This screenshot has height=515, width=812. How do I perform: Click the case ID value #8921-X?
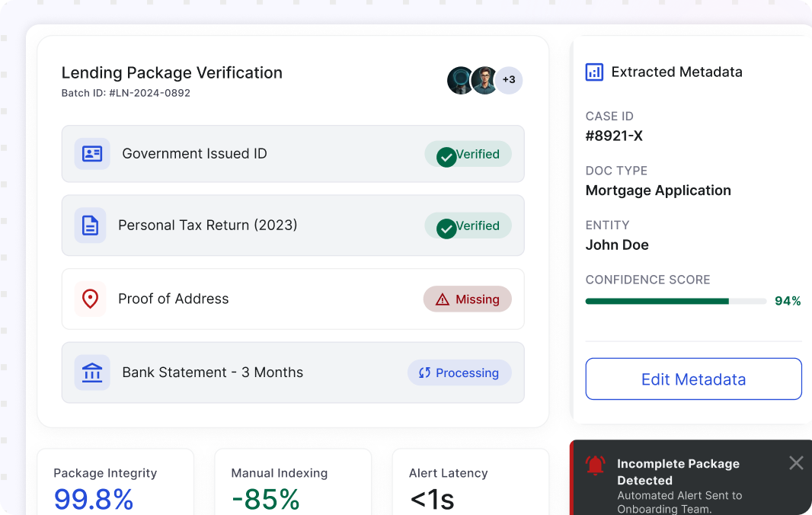(614, 136)
